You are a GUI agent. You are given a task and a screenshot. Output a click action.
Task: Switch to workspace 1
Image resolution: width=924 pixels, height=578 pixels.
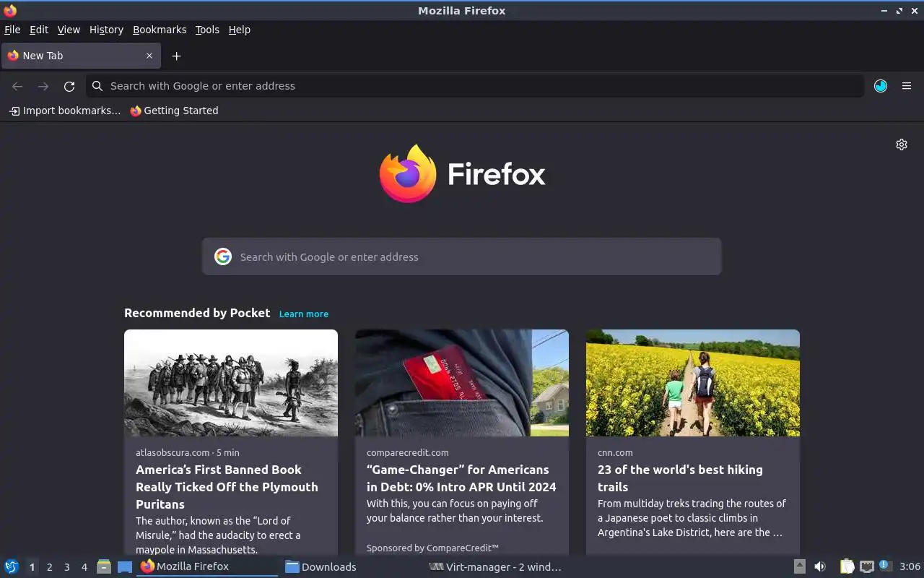pyautogui.click(x=32, y=567)
